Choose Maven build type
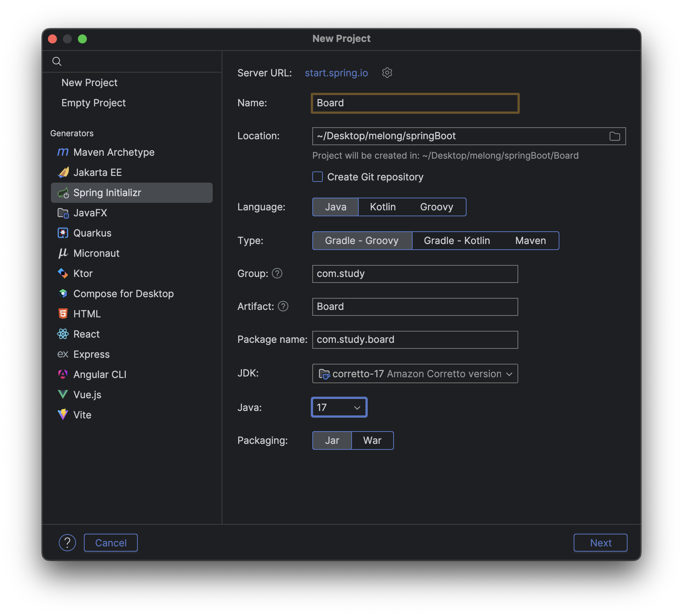This screenshot has height=616, width=683. 531,241
